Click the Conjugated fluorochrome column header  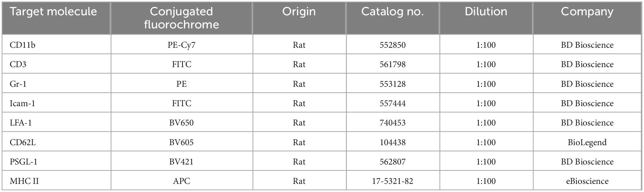coord(181,18)
